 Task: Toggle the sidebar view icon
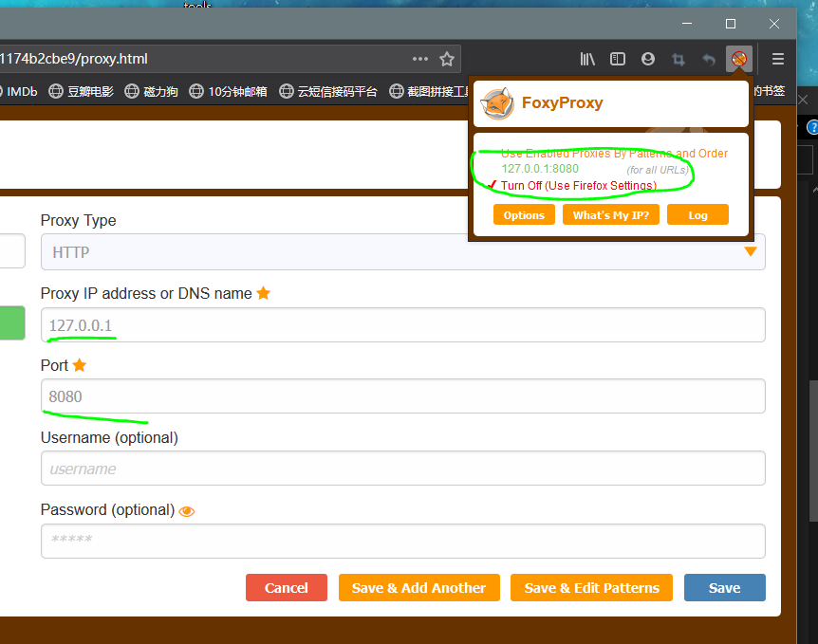pos(618,59)
